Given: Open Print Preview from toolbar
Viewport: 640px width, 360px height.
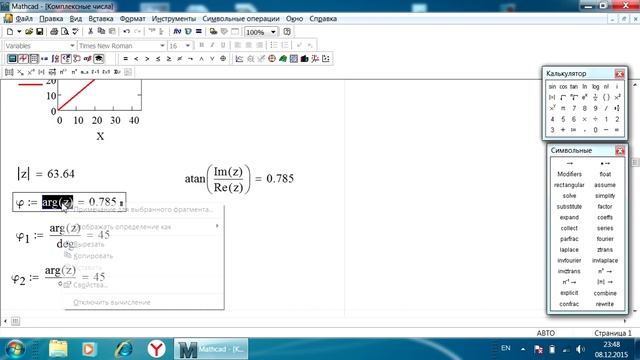Looking at the screenshot, I should click(64, 31).
